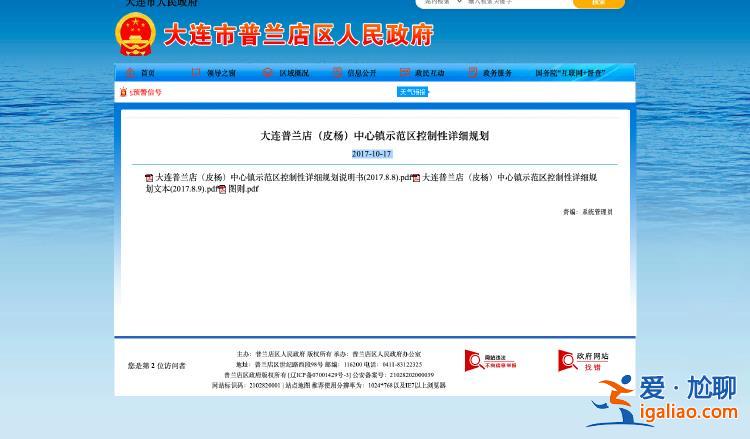Click the home icon beside 首页
The width and height of the screenshot is (750, 439).
[x=130, y=73]
